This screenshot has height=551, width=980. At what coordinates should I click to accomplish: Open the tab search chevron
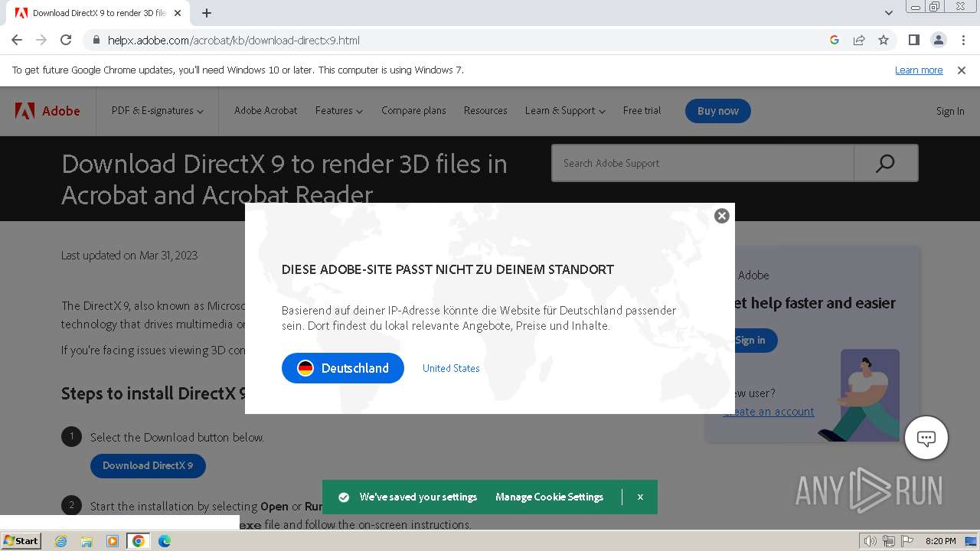click(889, 13)
